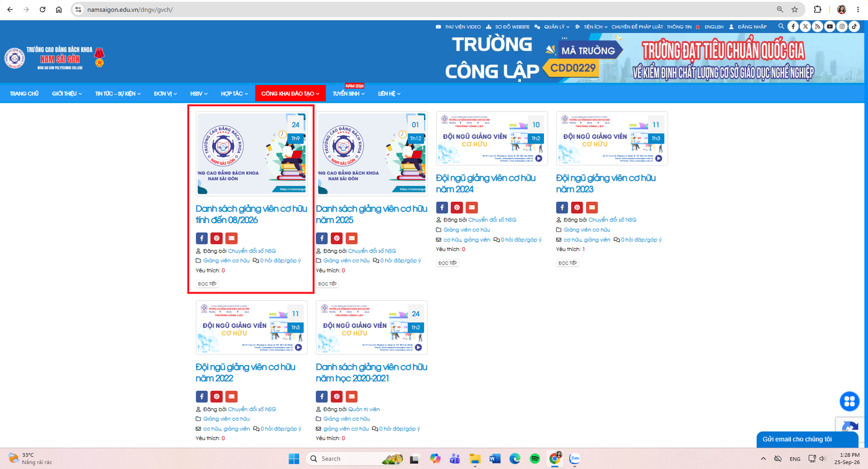Image resolution: width=868 pixels, height=469 pixels.
Task: Expand the ĐƠN VỊ menu
Action: click(x=165, y=94)
